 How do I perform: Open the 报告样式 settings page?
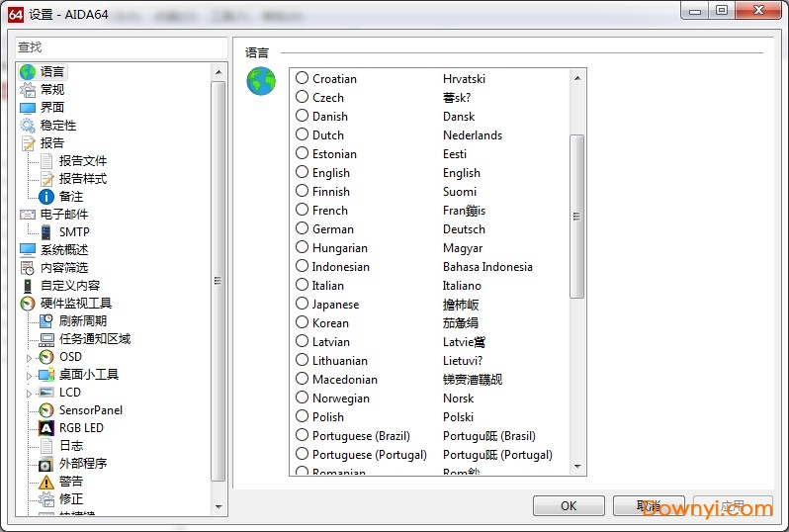(x=82, y=179)
